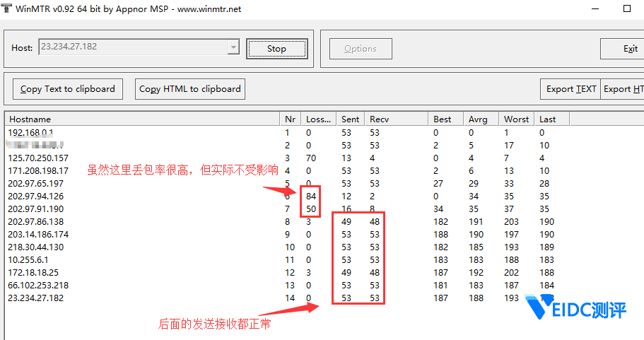Select the 171.208.198.17 hostname
Viewport: 644px width, 340px height.
[38, 171]
